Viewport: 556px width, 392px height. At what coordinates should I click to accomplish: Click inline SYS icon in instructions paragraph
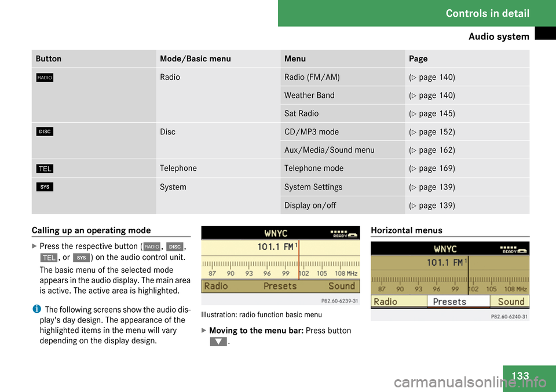[82, 258]
